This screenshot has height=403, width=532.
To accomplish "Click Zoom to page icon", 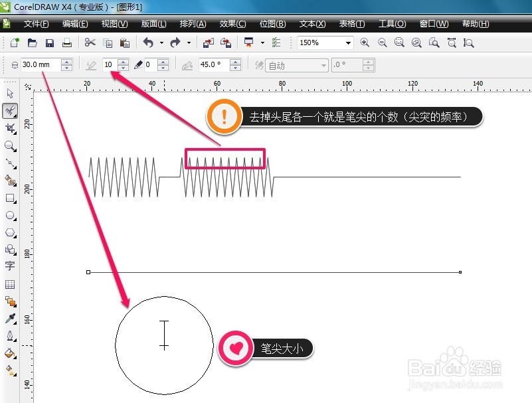I will click(x=434, y=42).
